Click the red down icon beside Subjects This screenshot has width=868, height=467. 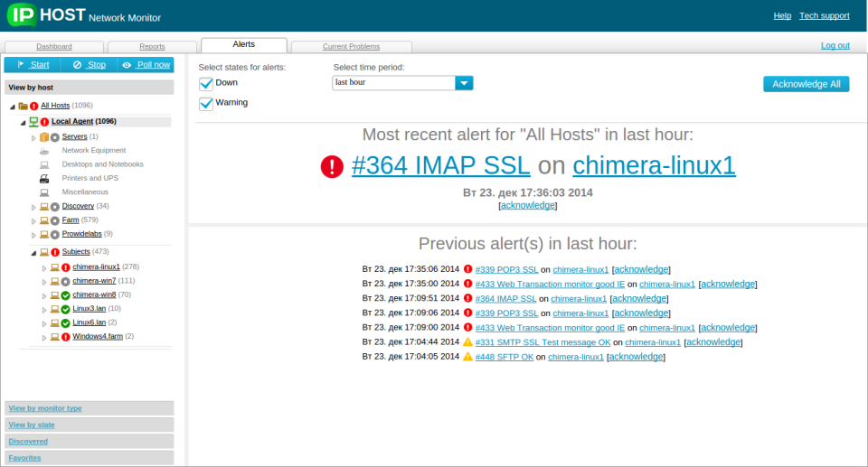point(55,252)
